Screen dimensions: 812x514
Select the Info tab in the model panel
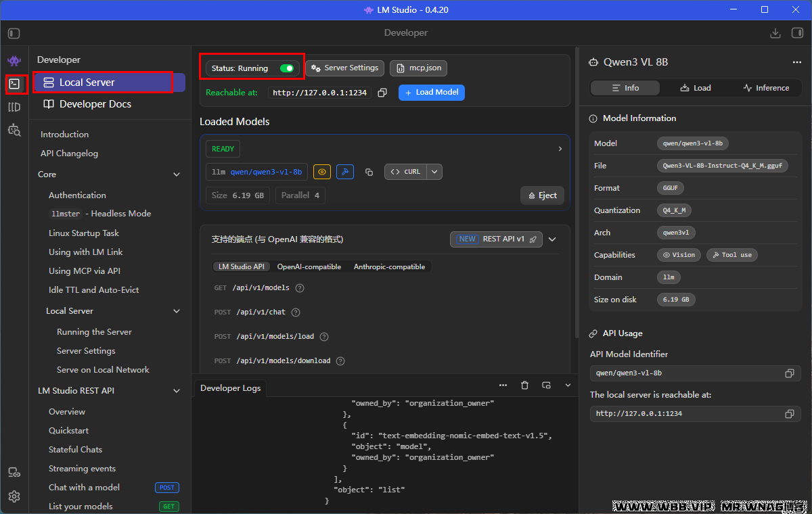(625, 88)
